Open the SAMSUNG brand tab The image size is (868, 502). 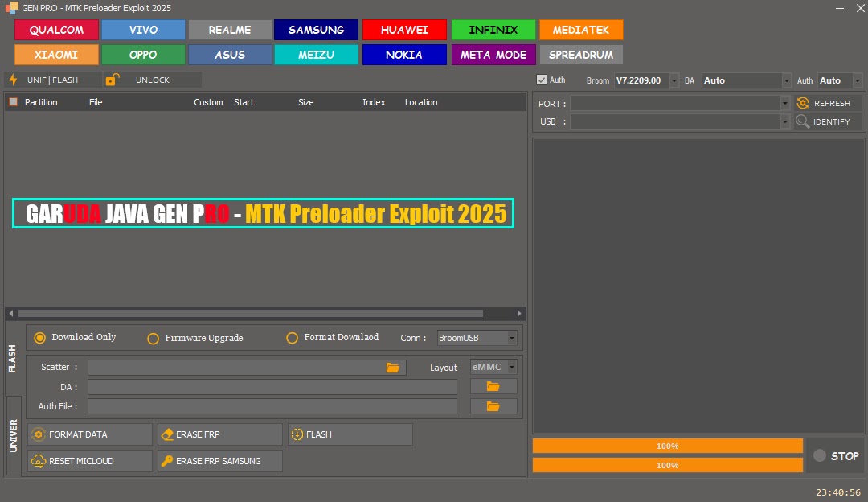tap(316, 30)
